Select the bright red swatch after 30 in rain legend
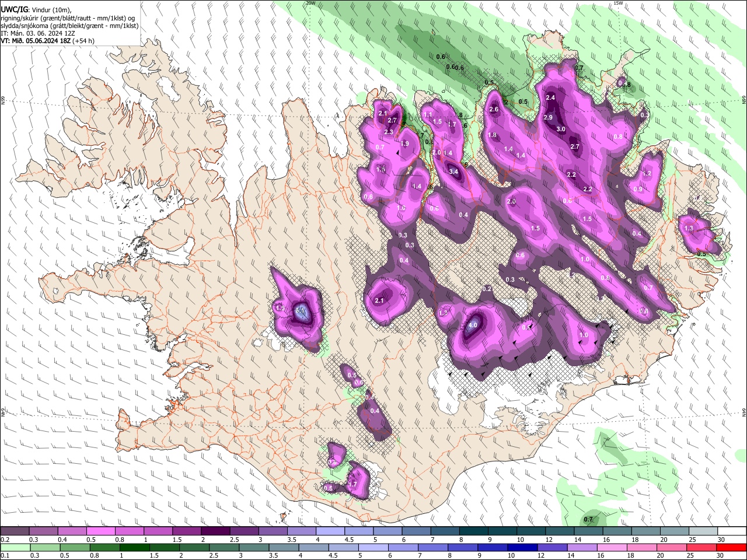 (732, 547)
